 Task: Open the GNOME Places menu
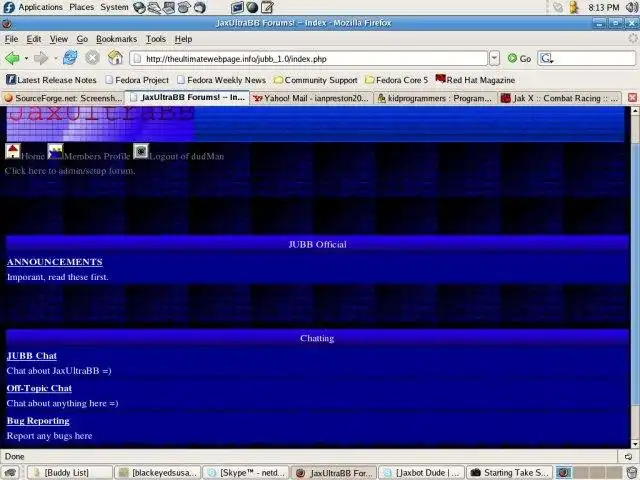pos(81,7)
